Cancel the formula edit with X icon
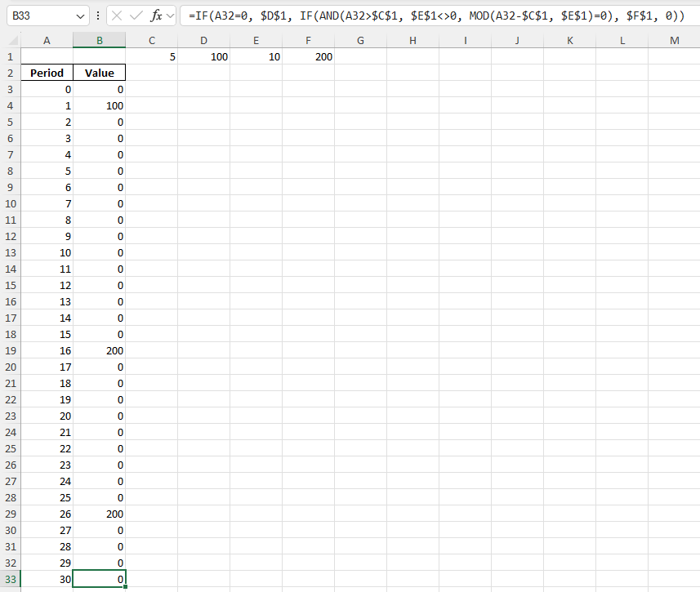The image size is (700, 592). tap(117, 16)
